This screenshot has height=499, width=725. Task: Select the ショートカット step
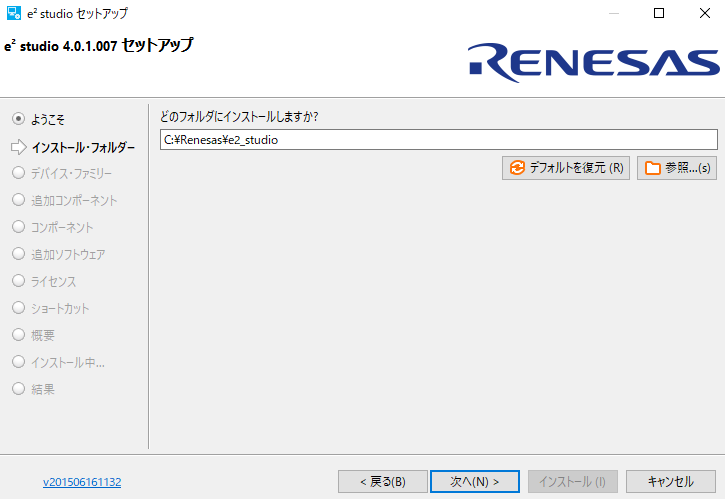coord(18,308)
